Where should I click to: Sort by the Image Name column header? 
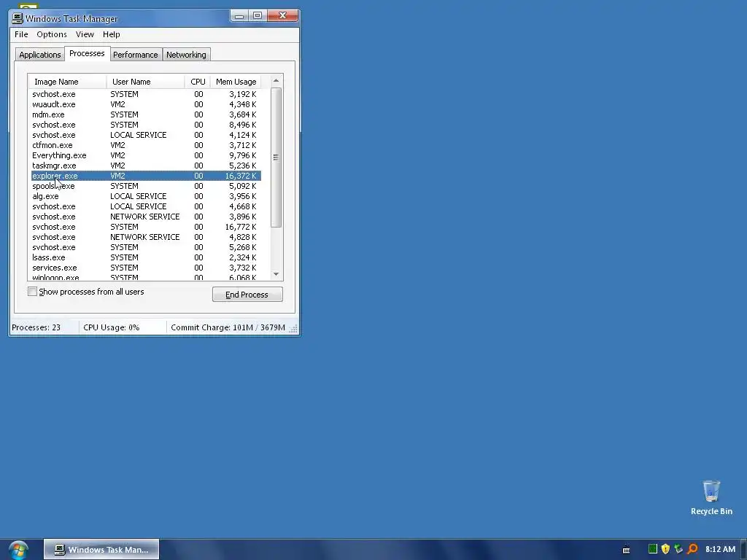(67, 82)
